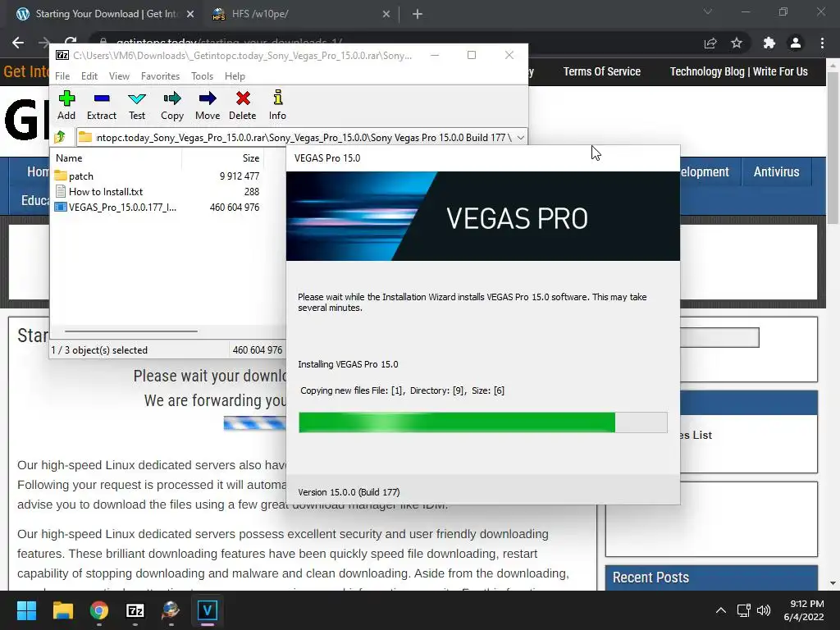Viewport: 840px width, 630px height.
Task: Open the Help menu in 7-Zip
Action: [x=235, y=76]
